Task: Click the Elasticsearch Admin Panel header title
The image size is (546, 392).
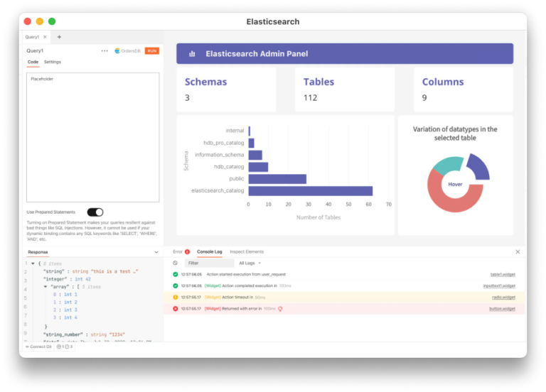Action: tap(257, 54)
